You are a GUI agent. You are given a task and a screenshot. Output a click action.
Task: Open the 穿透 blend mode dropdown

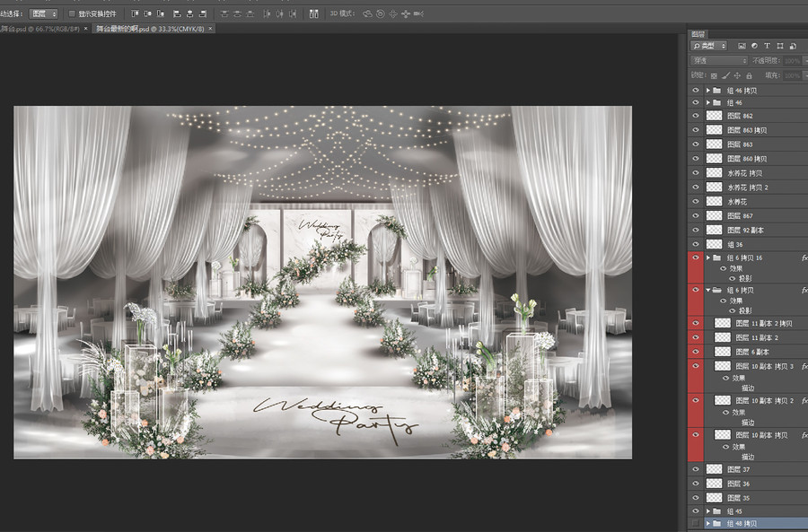pyautogui.click(x=719, y=61)
